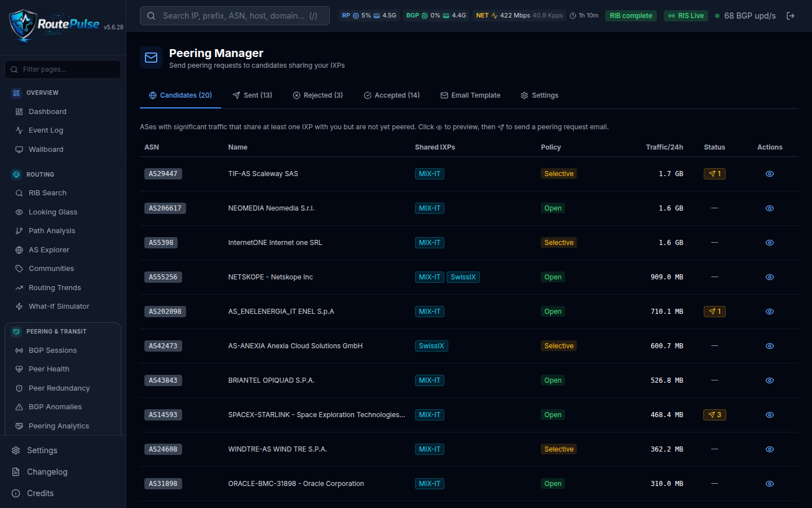The width and height of the screenshot is (812, 508).
Task: Click the RoutePulse logo
Action: pos(54,25)
